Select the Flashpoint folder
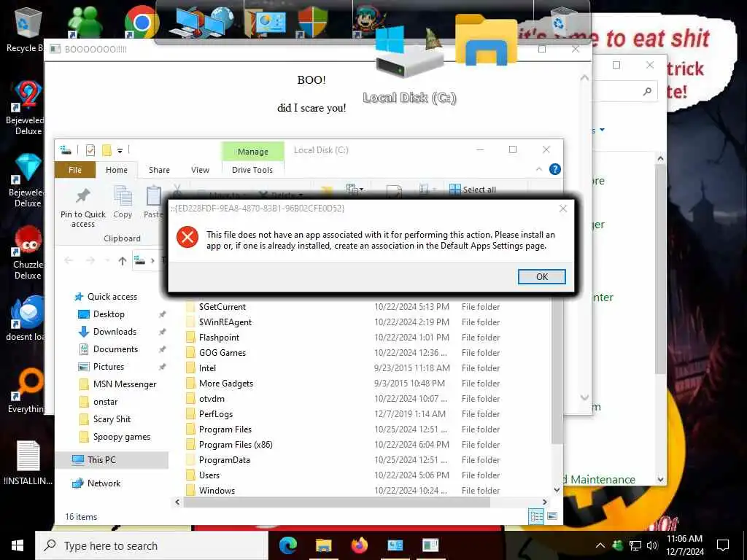This screenshot has height=560, width=747. [219, 338]
